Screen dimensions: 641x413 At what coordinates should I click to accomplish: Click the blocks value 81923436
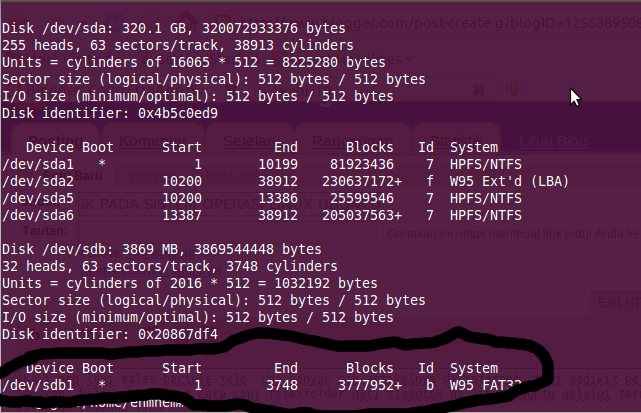[362, 164]
